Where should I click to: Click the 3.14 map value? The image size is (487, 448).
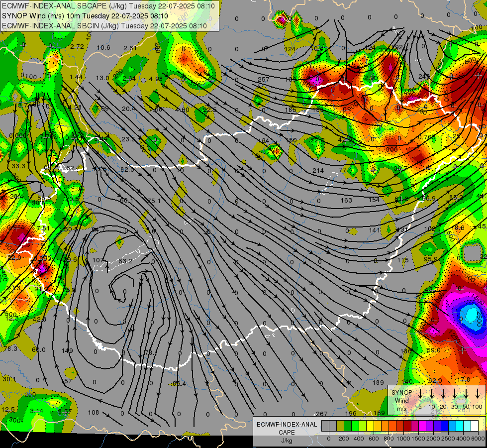pos(37,411)
